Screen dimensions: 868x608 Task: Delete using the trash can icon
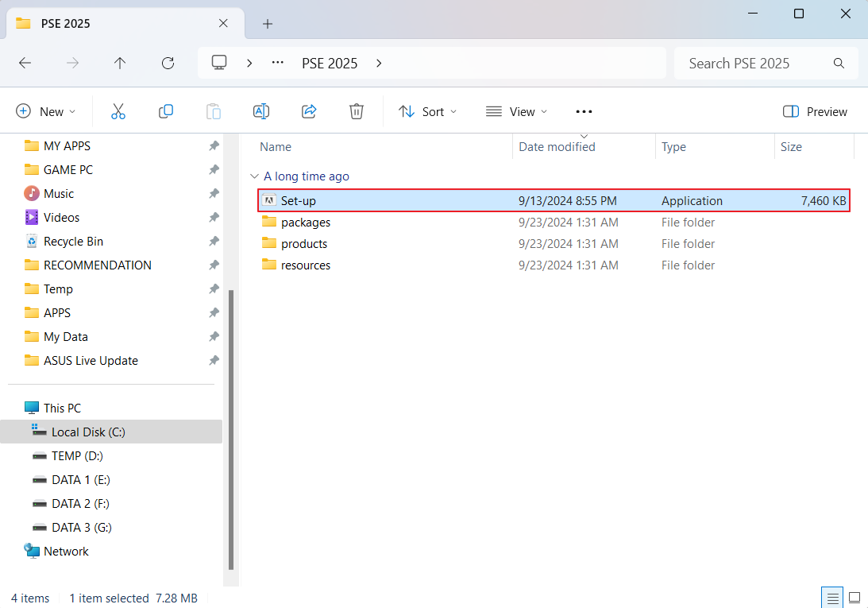(357, 111)
